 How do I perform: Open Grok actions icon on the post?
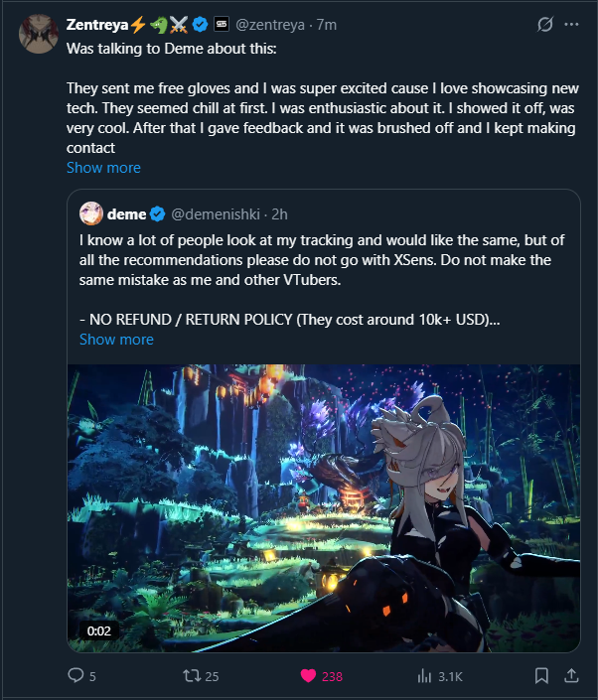tap(544, 23)
